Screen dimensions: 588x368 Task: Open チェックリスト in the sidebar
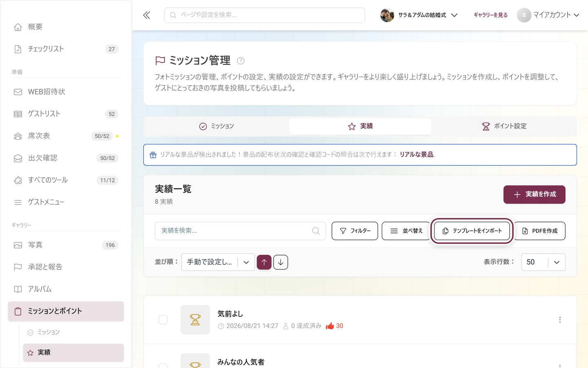[x=66, y=49]
